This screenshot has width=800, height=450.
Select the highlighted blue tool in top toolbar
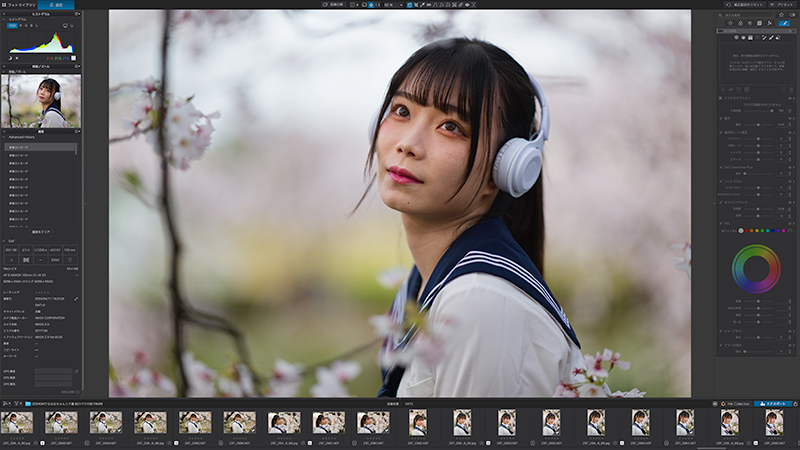tap(410, 5)
